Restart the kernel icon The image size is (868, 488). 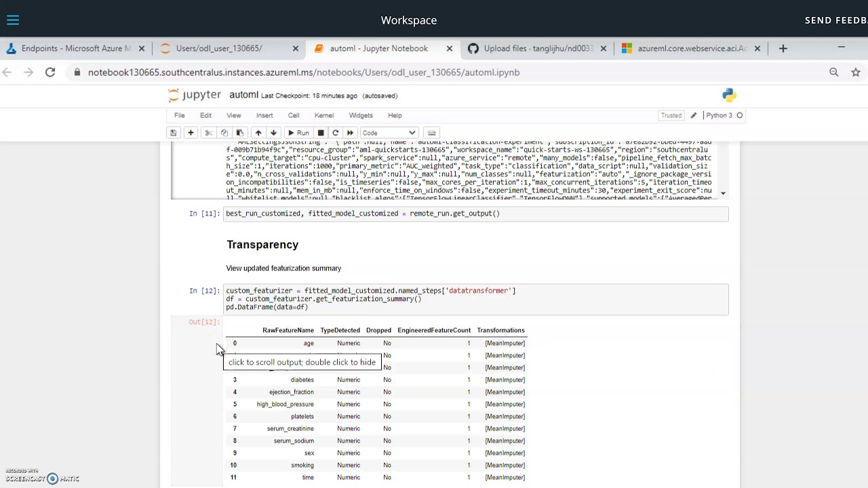(x=335, y=133)
